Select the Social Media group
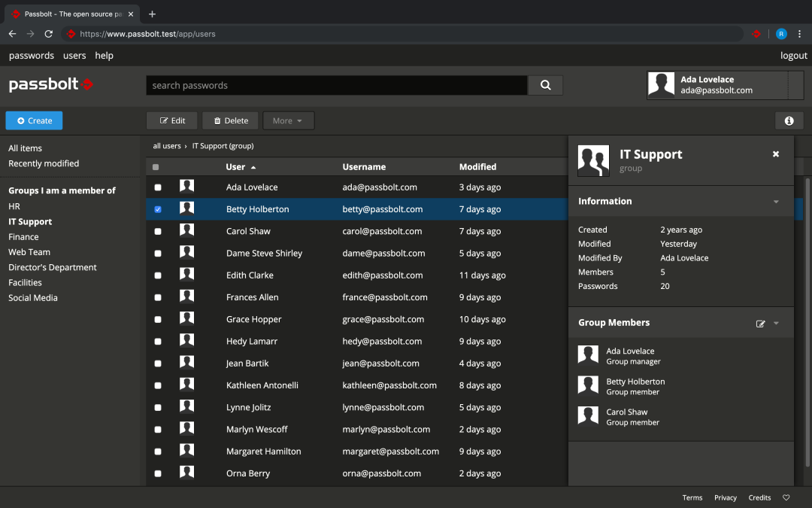Viewport: 812px width, 508px height. [x=32, y=298]
